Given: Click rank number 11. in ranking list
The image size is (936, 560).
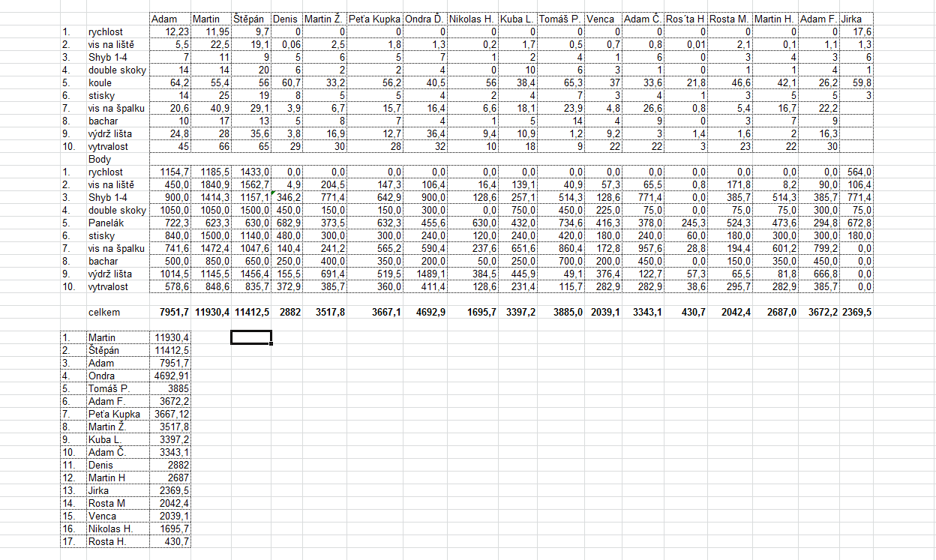Looking at the screenshot, I should coord(73,465).
